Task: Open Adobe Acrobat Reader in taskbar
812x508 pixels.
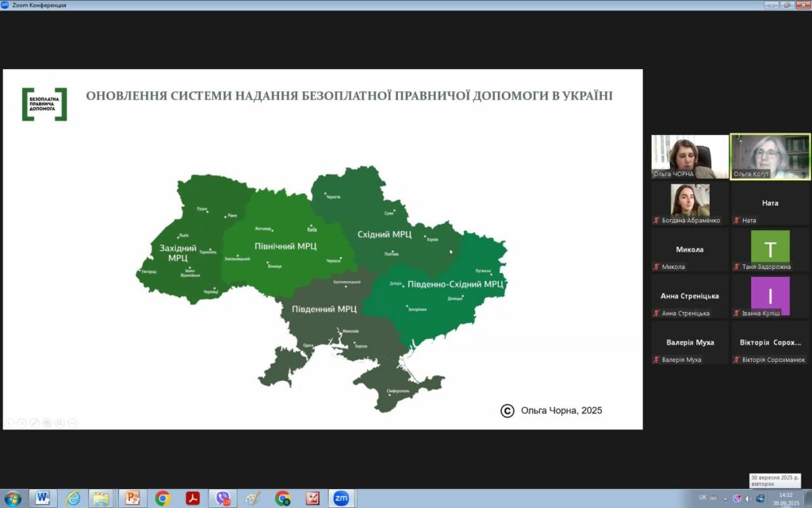Action: (x=193, y=498)
